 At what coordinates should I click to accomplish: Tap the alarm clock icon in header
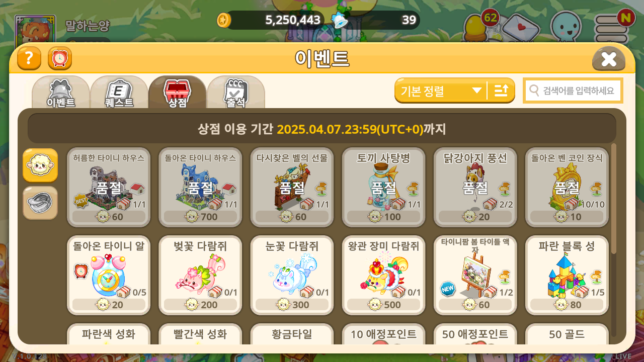60,58
